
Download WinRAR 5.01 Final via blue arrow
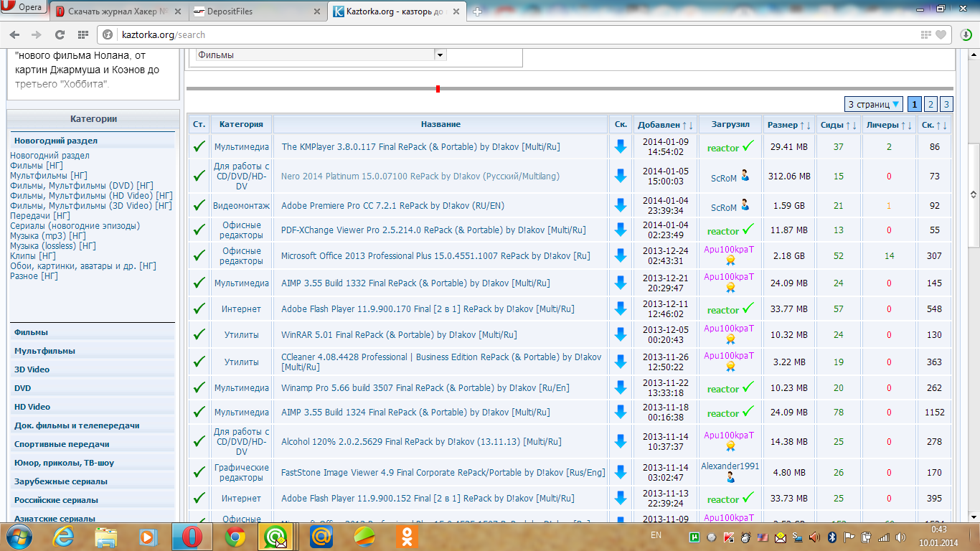point(621,334)
